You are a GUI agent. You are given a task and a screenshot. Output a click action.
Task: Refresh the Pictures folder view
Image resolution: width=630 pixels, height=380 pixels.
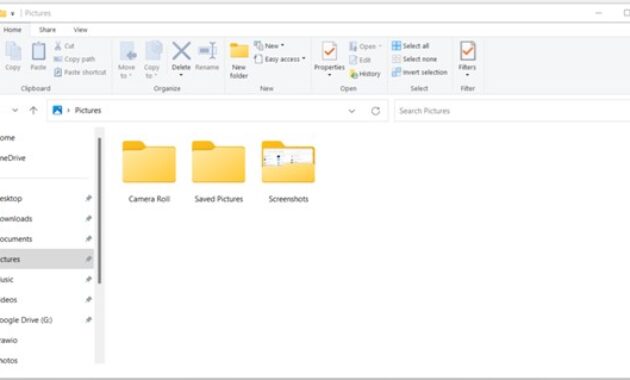pos(375,111)
